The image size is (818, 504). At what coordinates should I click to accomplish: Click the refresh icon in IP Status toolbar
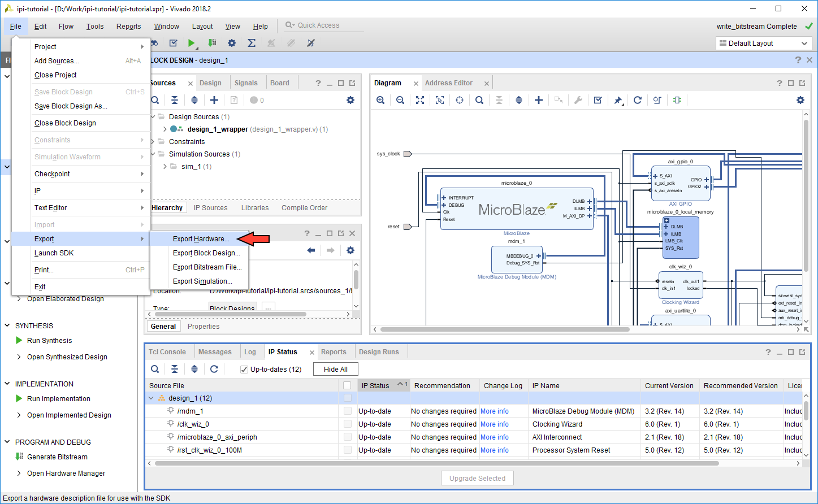click(214, 369)
